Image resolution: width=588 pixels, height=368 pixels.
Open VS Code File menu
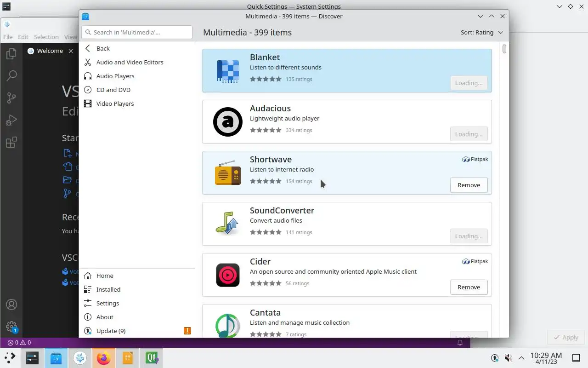[8, 37]
